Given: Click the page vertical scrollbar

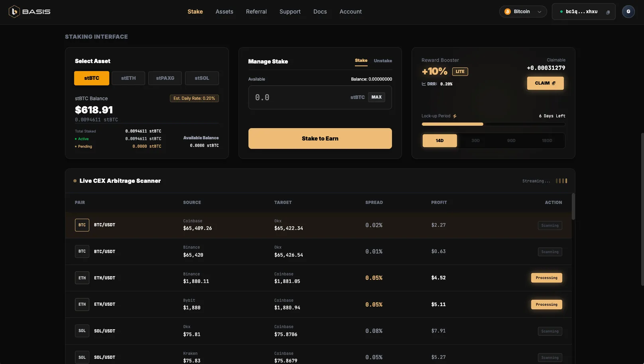Looking at the screenshot, I should pos(642,209).
